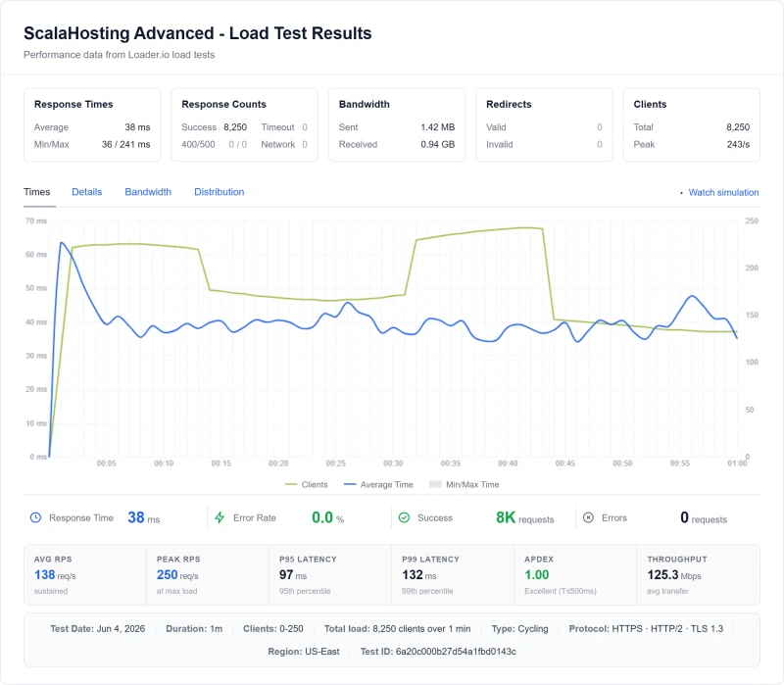Click the Error Rate 0.0 % value
The image size is (784, 685).
pyautogui.click(x=327, y=517)
